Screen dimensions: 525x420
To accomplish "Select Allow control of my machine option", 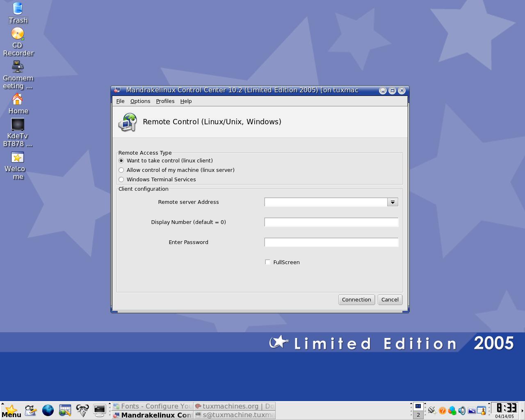I will [121, 170].
